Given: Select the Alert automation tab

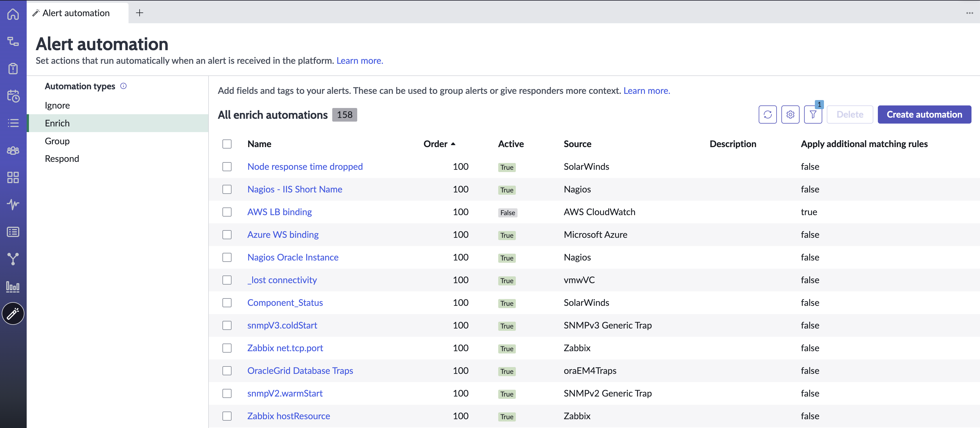Looking at the screenshot, I should (78, 13).
